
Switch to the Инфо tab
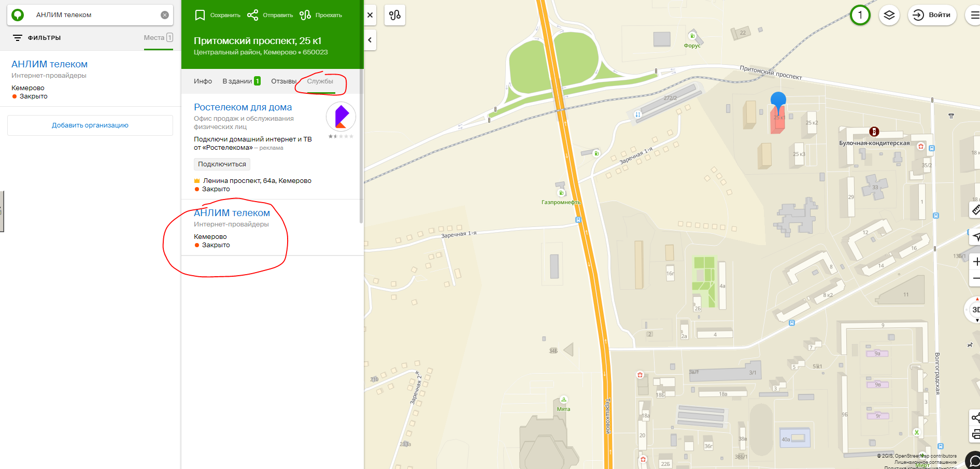[x=203, y=81]
